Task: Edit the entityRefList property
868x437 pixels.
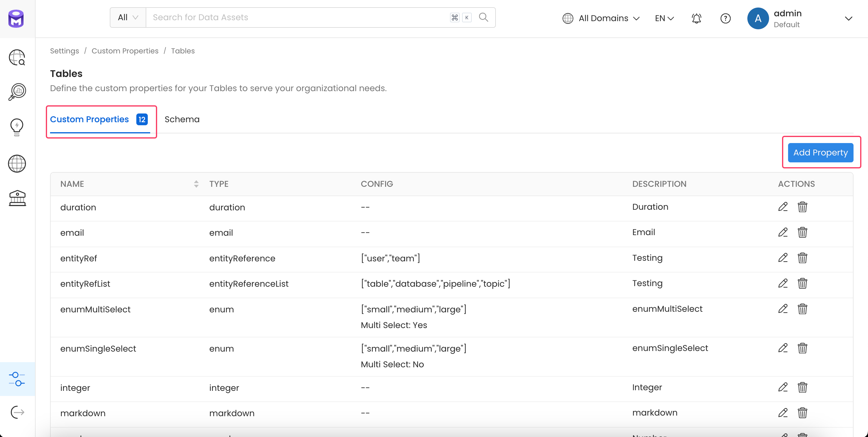Action: [783, 283]
